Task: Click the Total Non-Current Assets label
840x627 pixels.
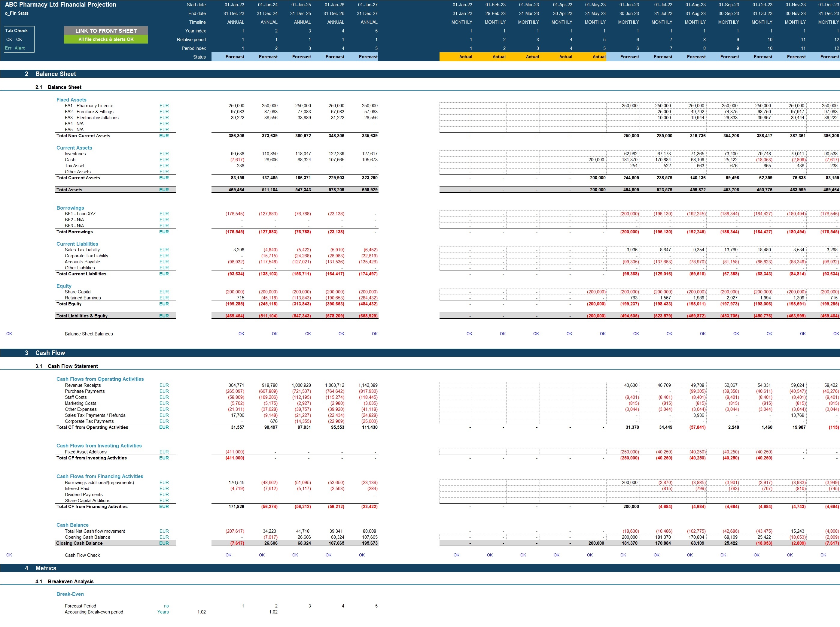Action: coord(83,136)
